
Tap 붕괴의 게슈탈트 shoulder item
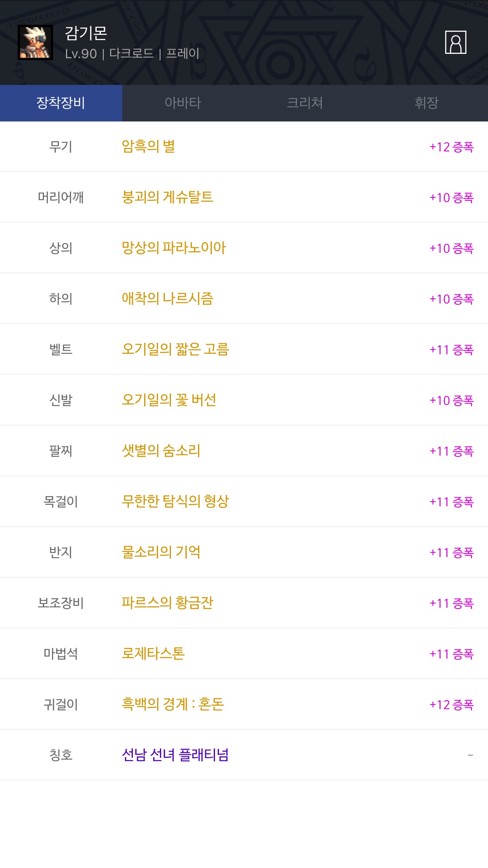(167, 197)
